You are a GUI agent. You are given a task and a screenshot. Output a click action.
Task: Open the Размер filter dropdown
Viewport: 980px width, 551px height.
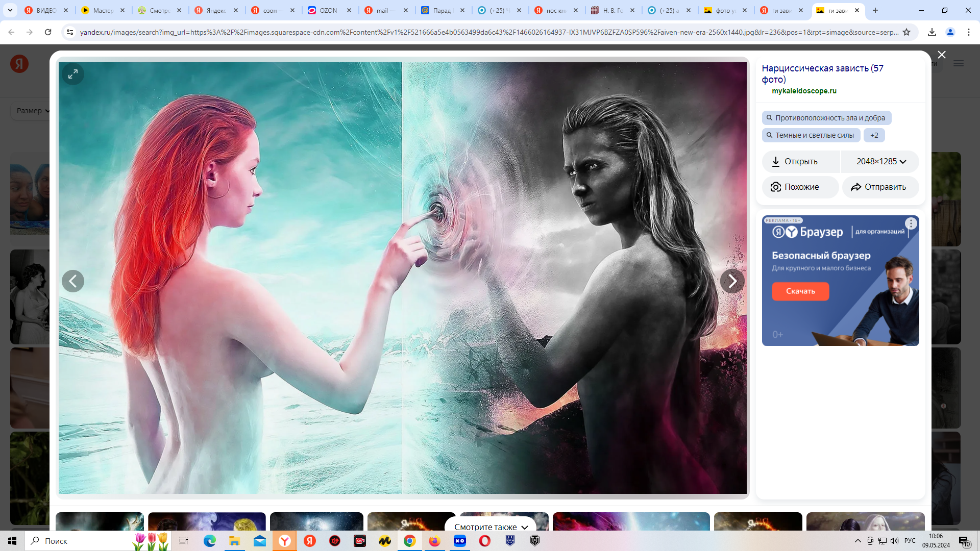[x=33, y=111]
